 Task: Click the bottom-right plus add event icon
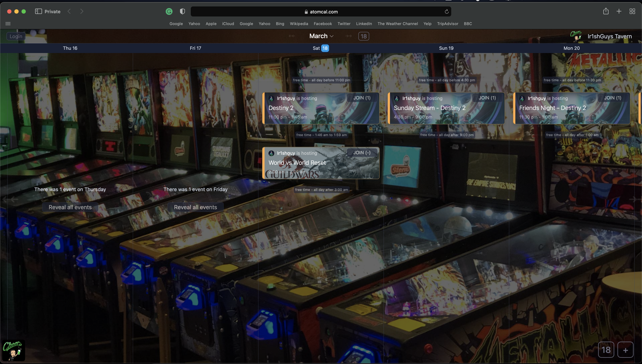(625, 350)
